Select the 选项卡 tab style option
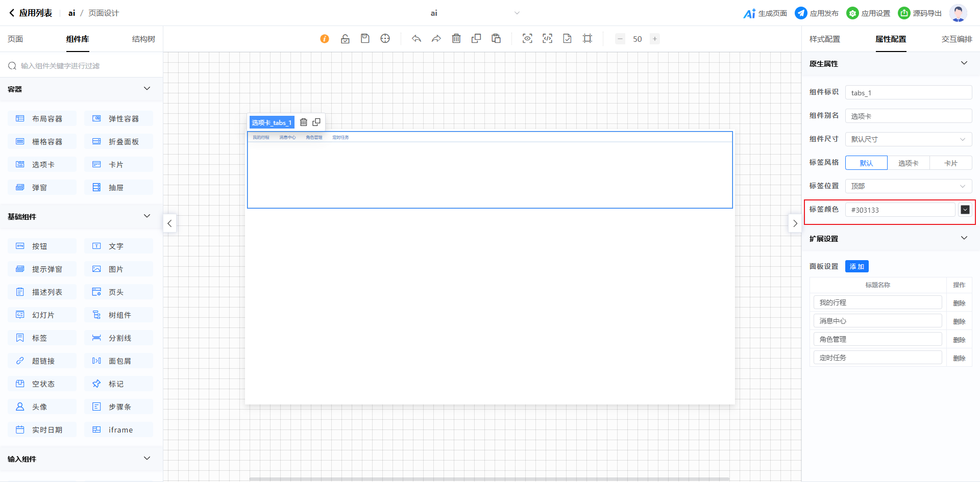 908,163
